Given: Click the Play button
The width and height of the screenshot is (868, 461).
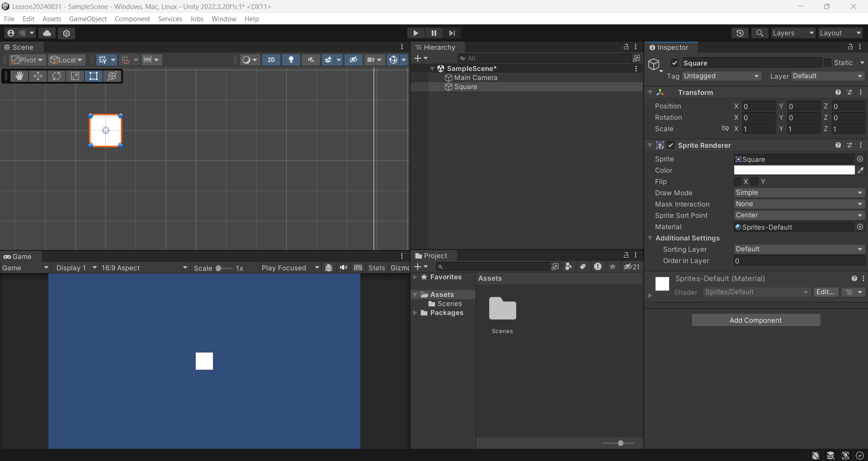Looking at the screenshot, I should (x=415, y=33).
